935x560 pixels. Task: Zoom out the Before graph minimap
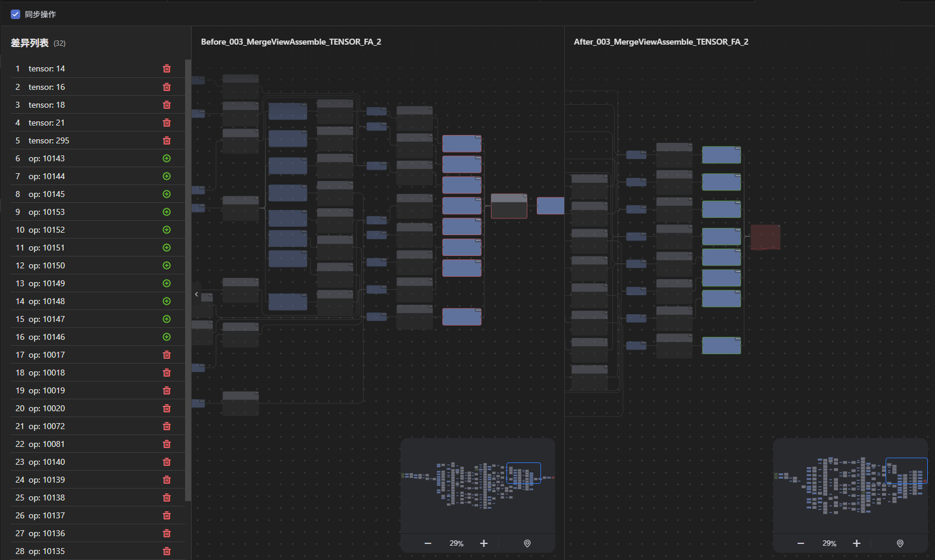[x=428, y=543]
